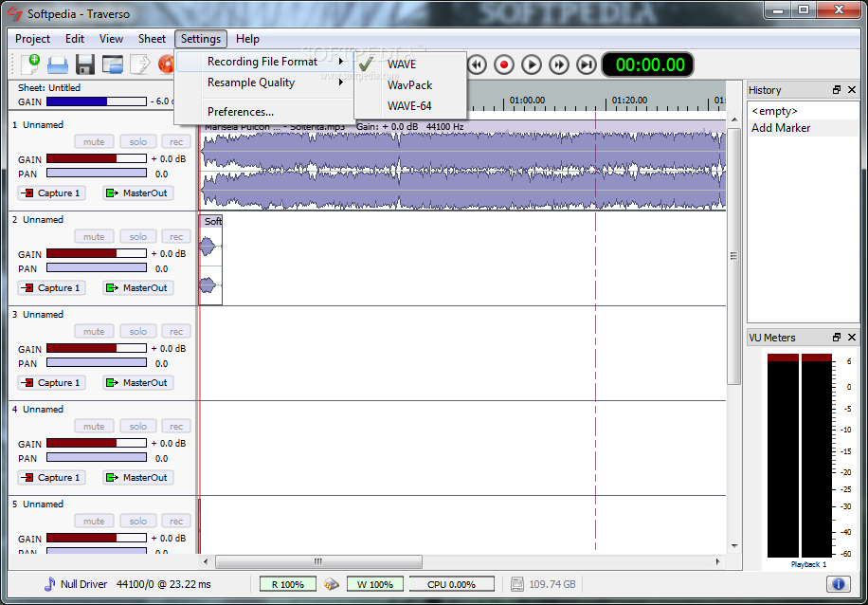Click the hard drive free space icon
Viewport: 868px width, 605px height.
tap(516, 584)
